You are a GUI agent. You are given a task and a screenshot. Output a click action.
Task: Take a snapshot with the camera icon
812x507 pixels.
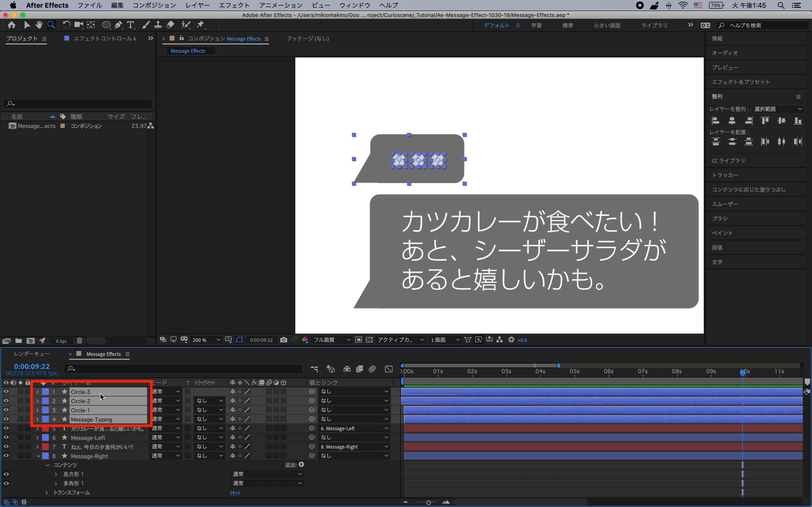point(283,340)
